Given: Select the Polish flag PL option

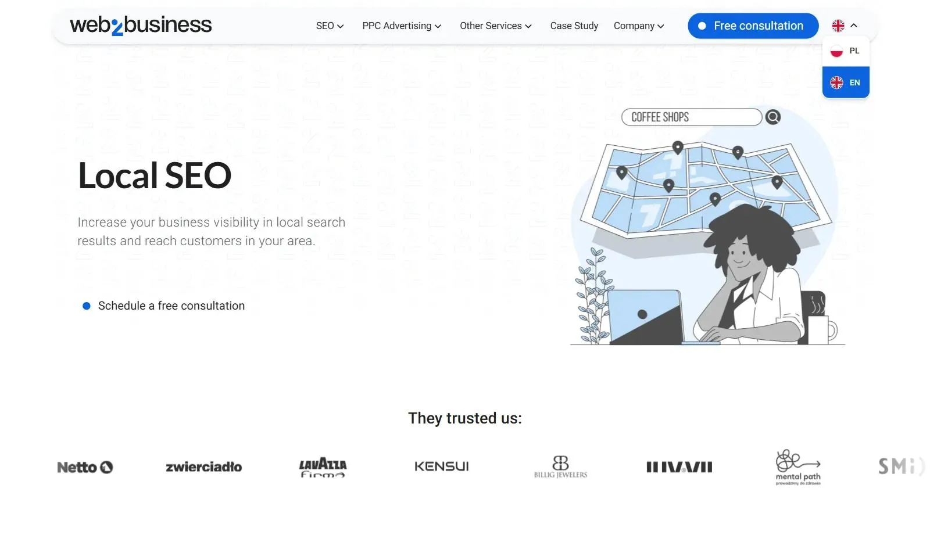Looking at the screenshot, I should point(846,51).
